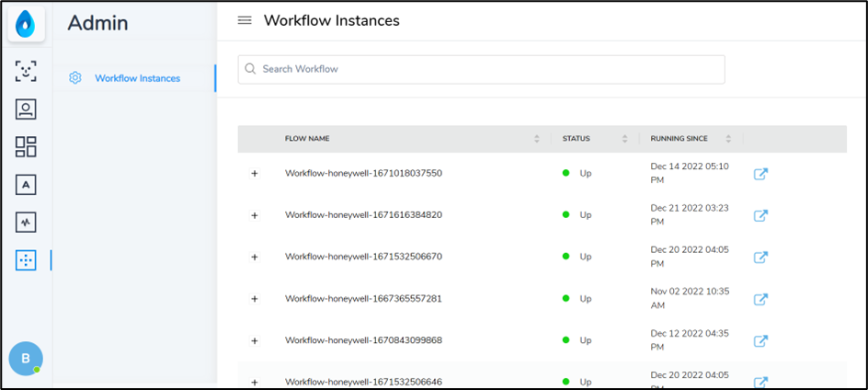The width and height of the screenshot is (868, 390).
Task: Click the RUNNING SINCE column header
Action: [679, 139]
